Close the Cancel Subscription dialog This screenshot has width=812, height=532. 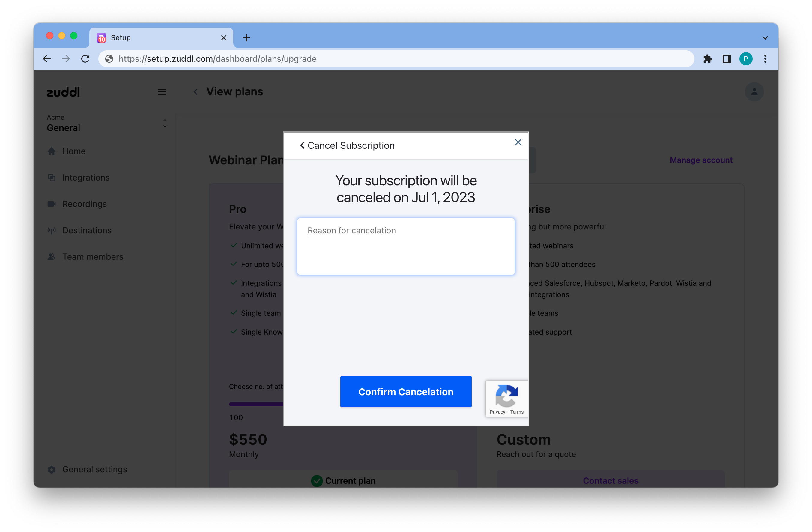pyautogui.click(x=518, y=142)
